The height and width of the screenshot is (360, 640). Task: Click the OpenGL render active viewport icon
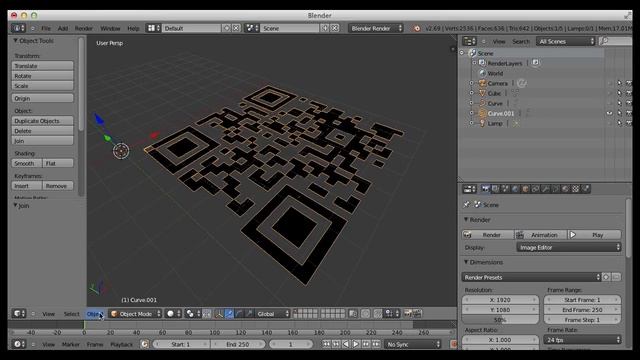pyautogui.click(x=407, y=313)
